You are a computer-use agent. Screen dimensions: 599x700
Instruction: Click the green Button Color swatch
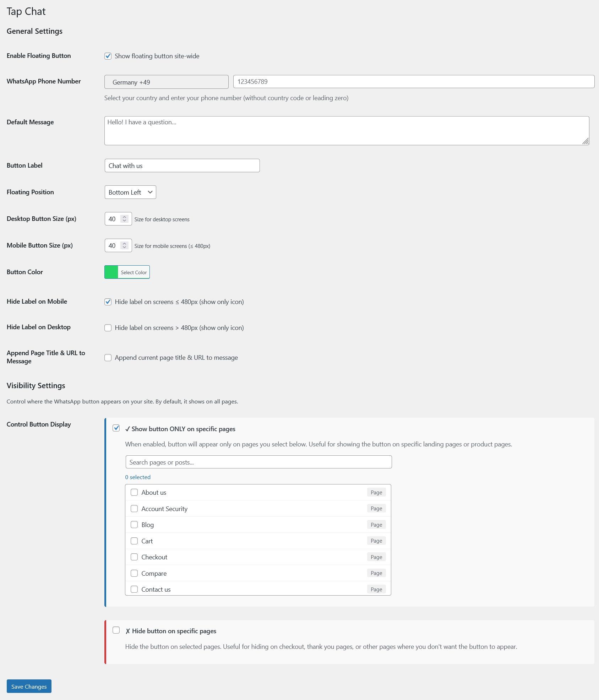click(111, 272)
